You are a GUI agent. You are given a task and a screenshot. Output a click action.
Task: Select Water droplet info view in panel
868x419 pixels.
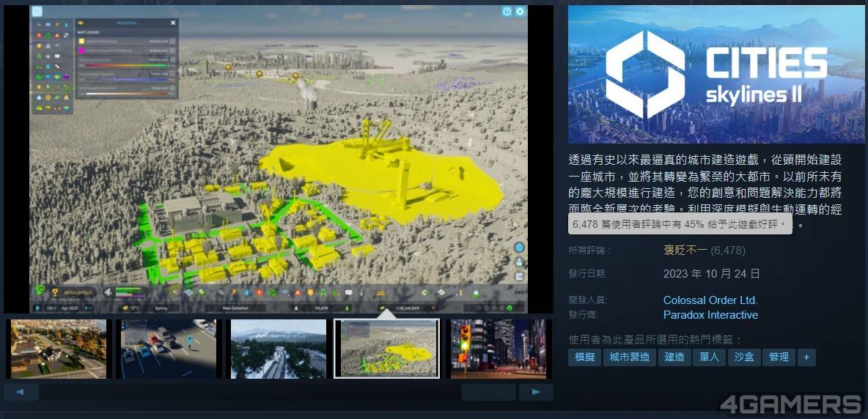tap(66, 25)
